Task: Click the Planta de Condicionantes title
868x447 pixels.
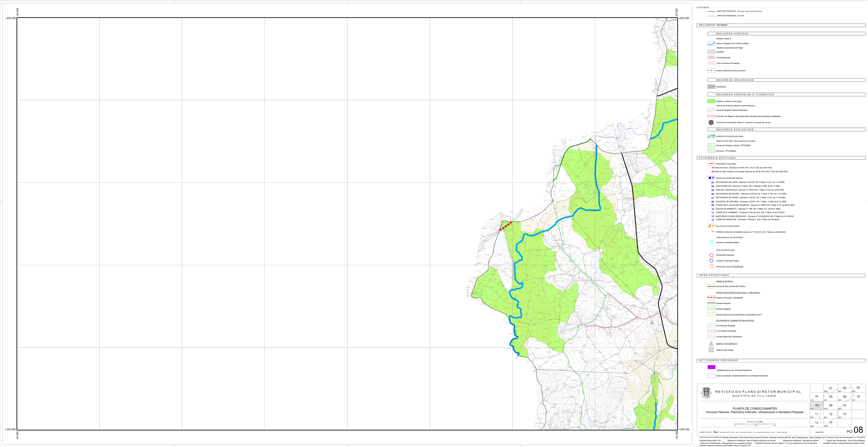Action: point(755,409)
